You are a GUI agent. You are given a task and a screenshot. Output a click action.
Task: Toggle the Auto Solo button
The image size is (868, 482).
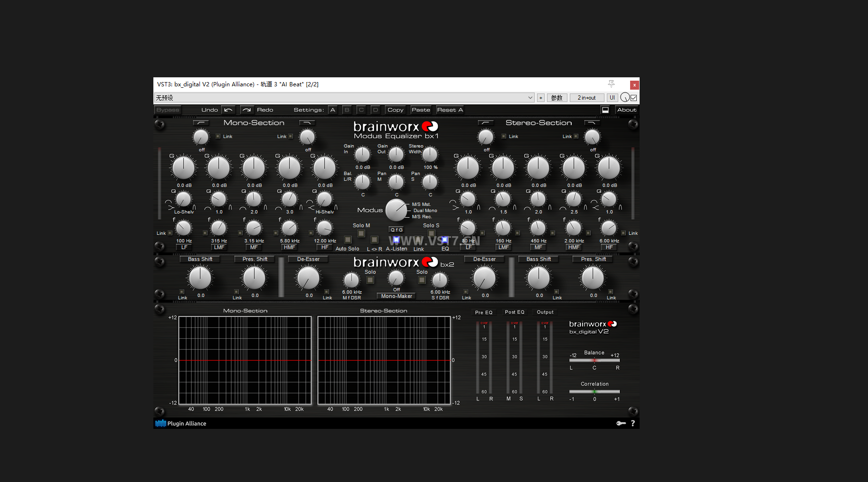(x=348, y=240)
